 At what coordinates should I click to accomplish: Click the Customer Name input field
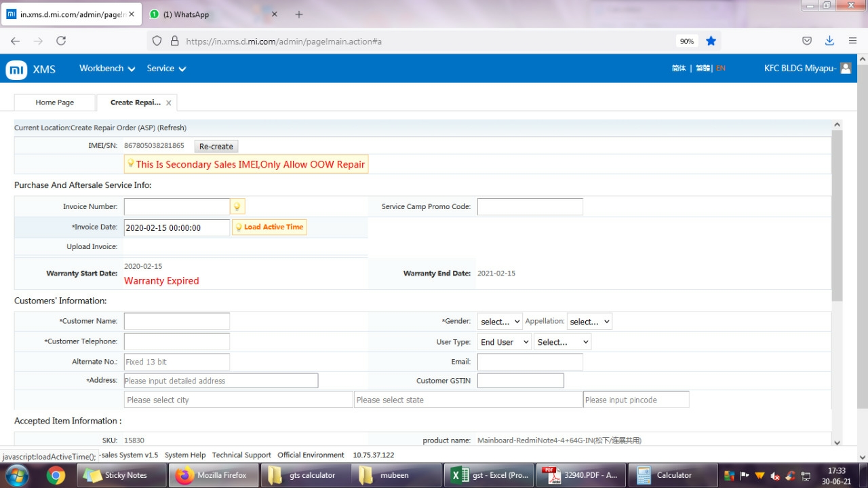(x=176, y=321)
